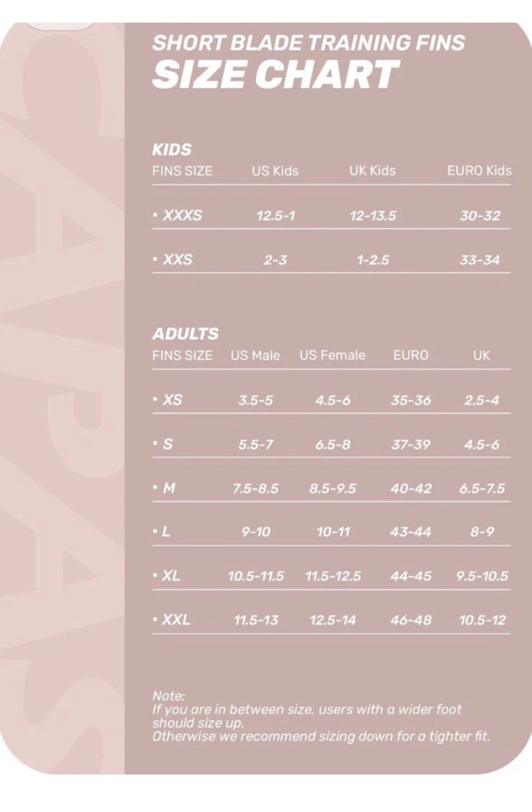The width and height of the screenshot is (532, 812).
Task: Tap the XS adult fin size label
Action: pyautogui.click(x=172, y=399)
